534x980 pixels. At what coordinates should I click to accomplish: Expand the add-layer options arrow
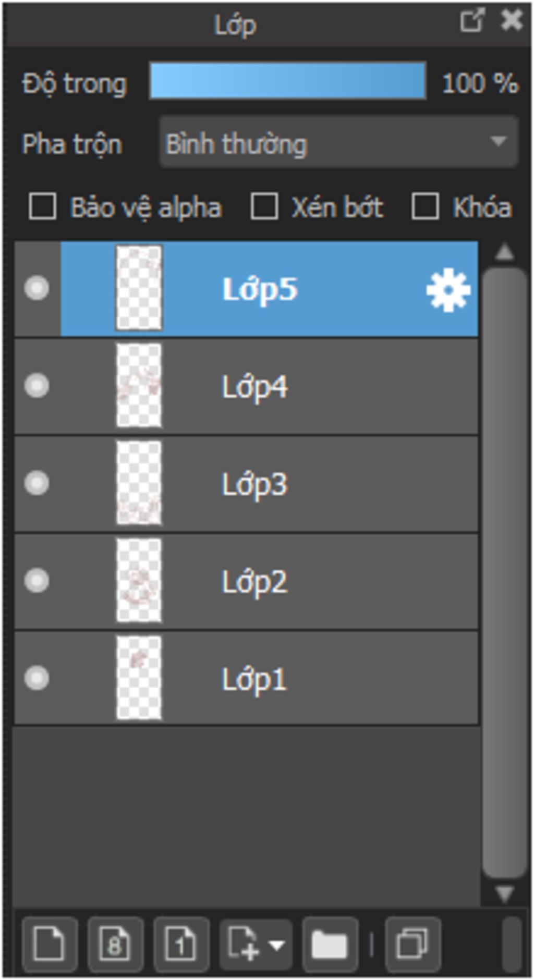pyautogui.click(x=277, y=945)
